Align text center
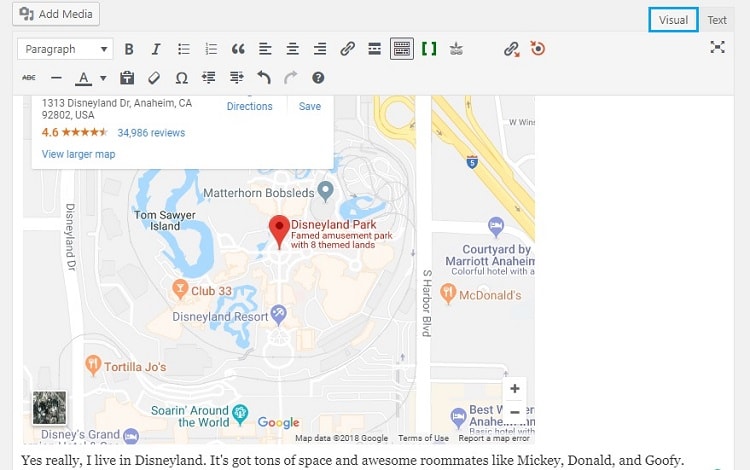750x470 pixels. (x=292, y=49)
